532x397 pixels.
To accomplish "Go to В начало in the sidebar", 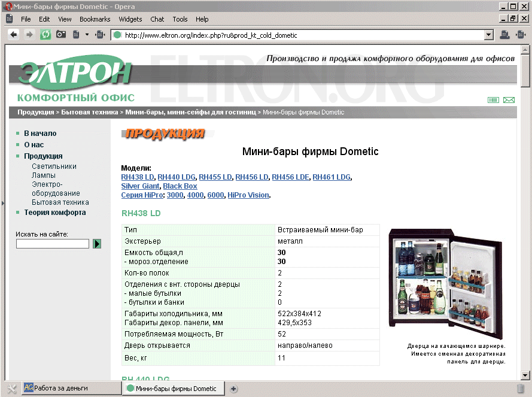I will [x=40, y=134].
